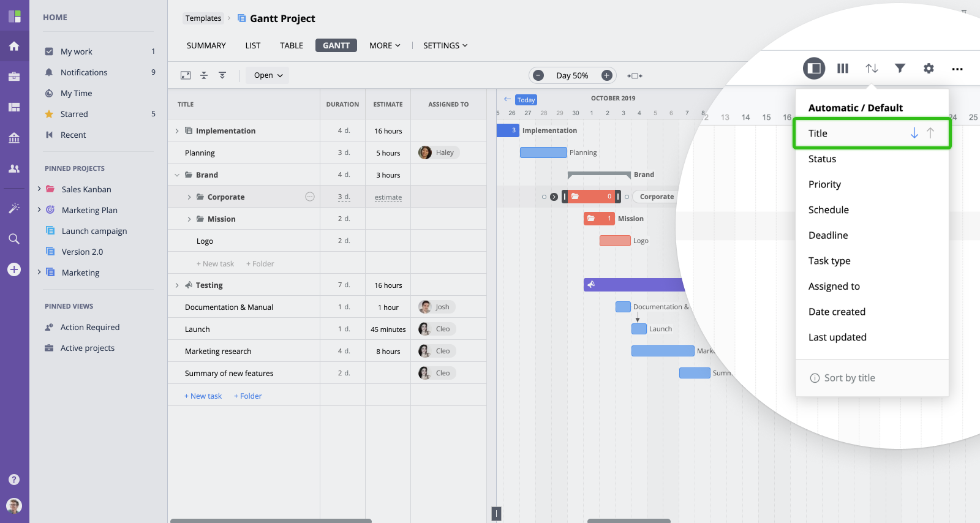Switch to the LIST tab
The image size is (980, 523).
tap(253, 45)
